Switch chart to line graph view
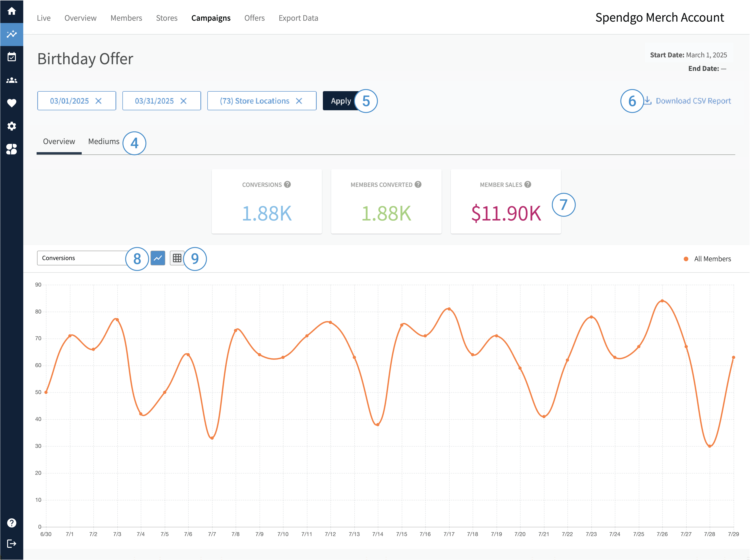 tap(158, 258)
